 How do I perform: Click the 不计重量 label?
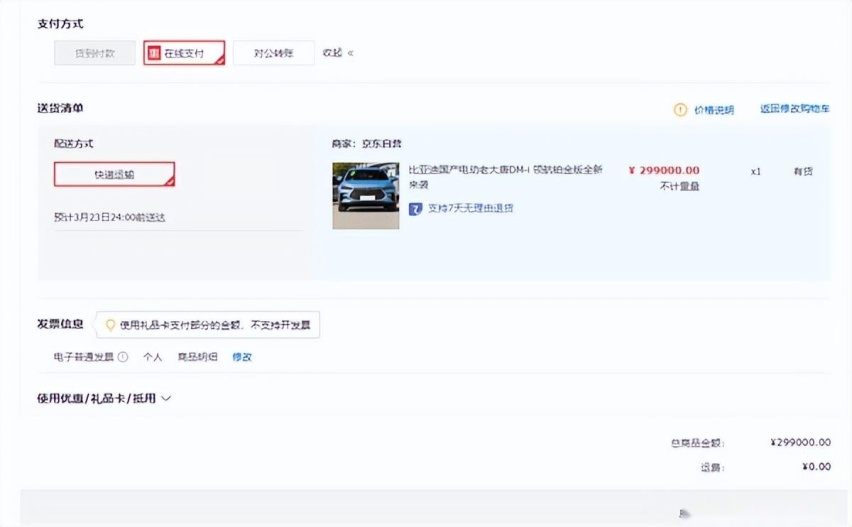click(680, 186)
